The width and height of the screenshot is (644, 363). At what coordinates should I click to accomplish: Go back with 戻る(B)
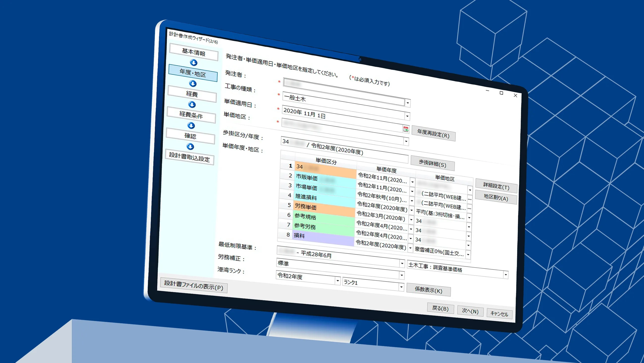pyautogui.click(x=440, y=308)
